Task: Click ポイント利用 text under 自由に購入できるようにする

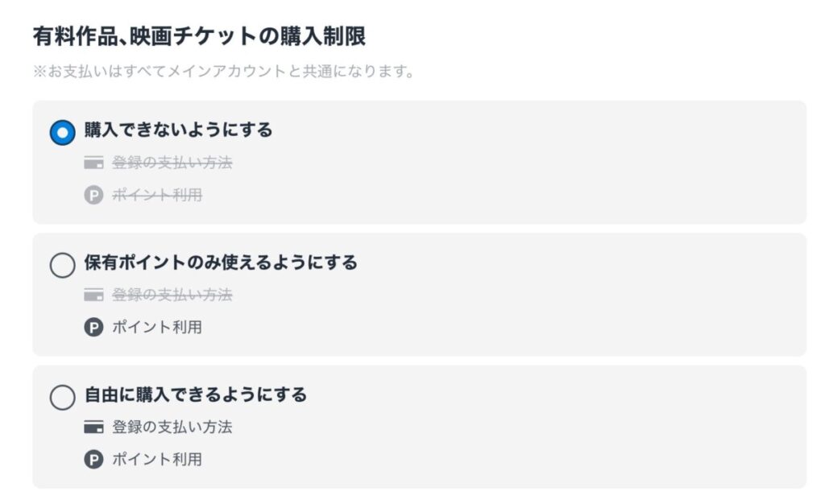Action: (157, 460)
